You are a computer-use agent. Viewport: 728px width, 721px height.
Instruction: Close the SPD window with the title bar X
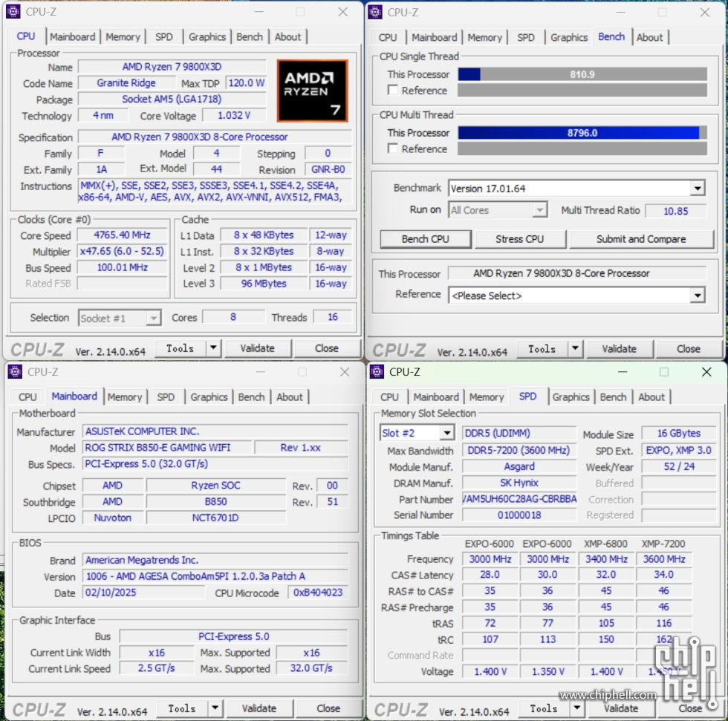point(706,372)
